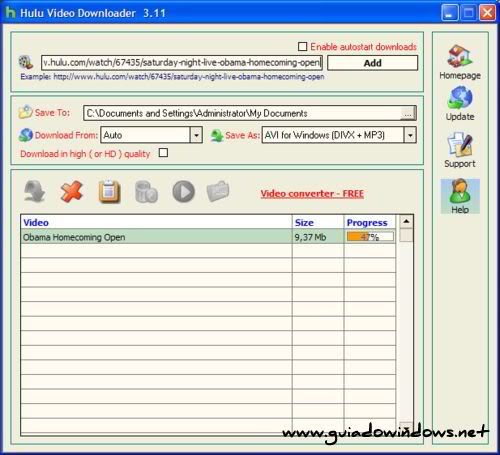
Task: Click the Save To folder icon
Action: click(25, 112)
